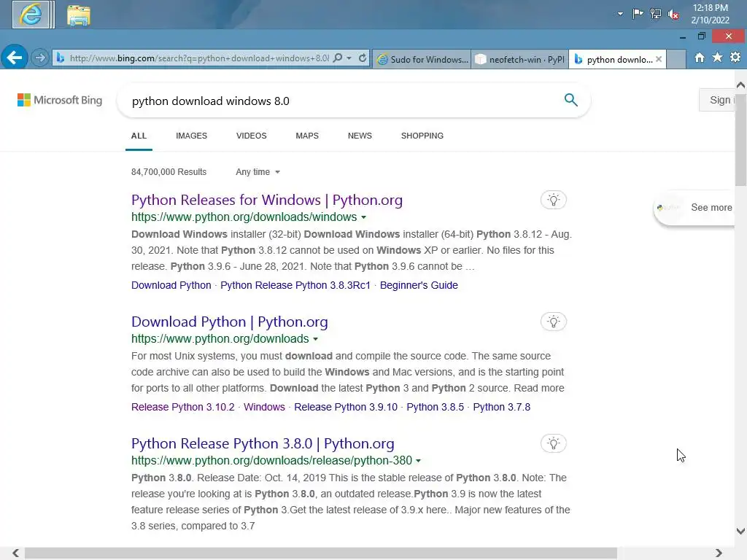Open the Favorites star icon
The image size is (747, 560).
718,58
